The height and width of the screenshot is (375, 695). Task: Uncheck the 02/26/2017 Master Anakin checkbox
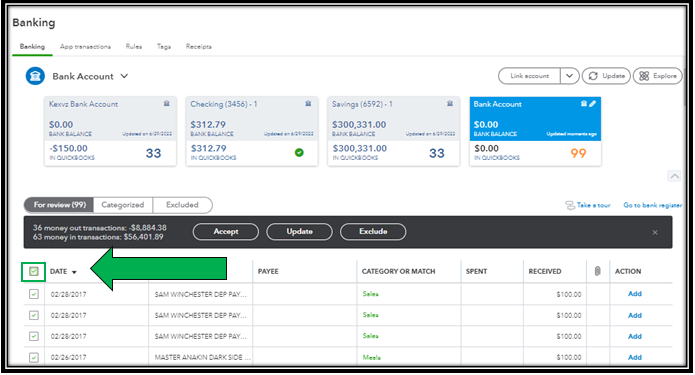pyautogui.click(x=34, y=357)
